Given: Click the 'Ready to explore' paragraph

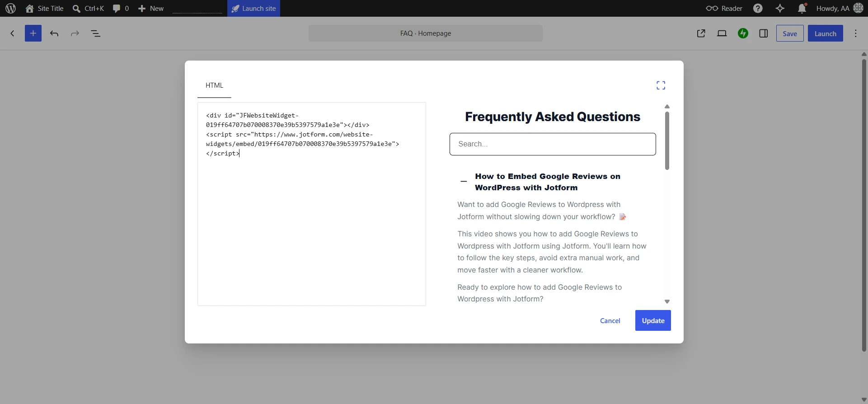Looking at the screenshot, I should pos(540,293).
